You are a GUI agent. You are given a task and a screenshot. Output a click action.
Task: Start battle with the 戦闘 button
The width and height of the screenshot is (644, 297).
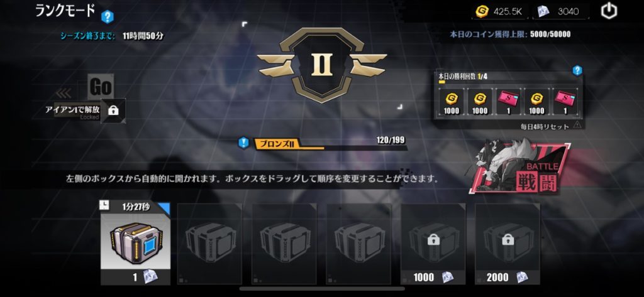(x=521, y=168)
